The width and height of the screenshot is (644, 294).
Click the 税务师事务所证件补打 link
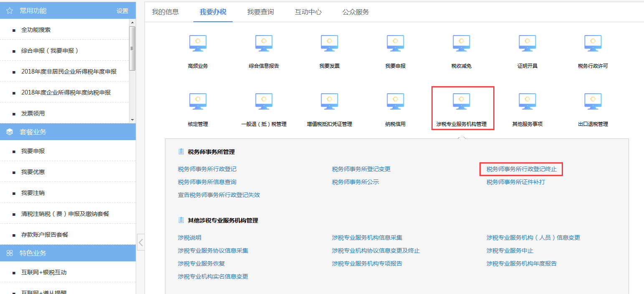(x=516, y=182)
